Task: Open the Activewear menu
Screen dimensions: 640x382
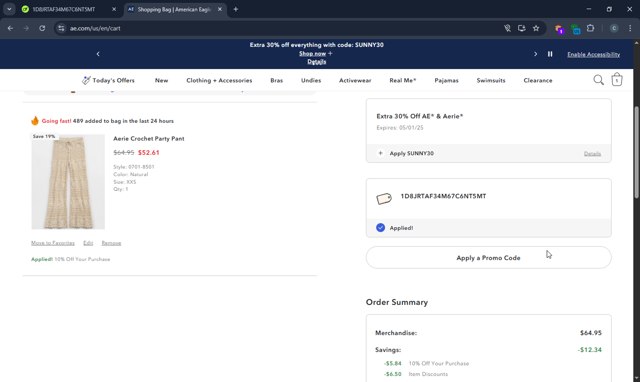Action: pyautogui.click(x=355, y=80)
